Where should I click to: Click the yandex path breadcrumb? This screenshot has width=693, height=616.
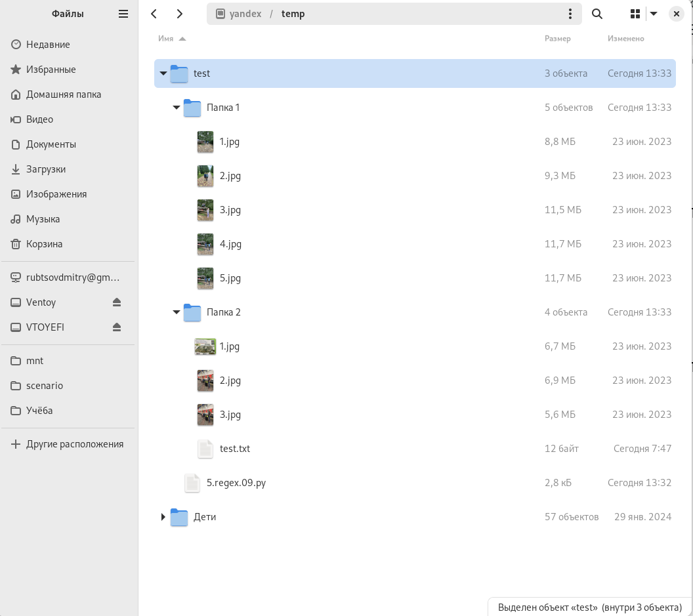[245, 14]
